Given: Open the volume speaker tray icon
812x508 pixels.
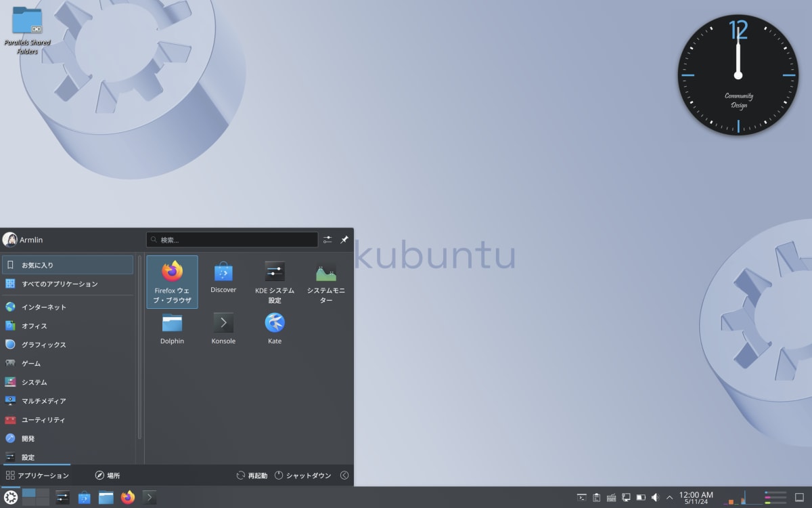Looking at the screenshot, I should pos(655,498).
